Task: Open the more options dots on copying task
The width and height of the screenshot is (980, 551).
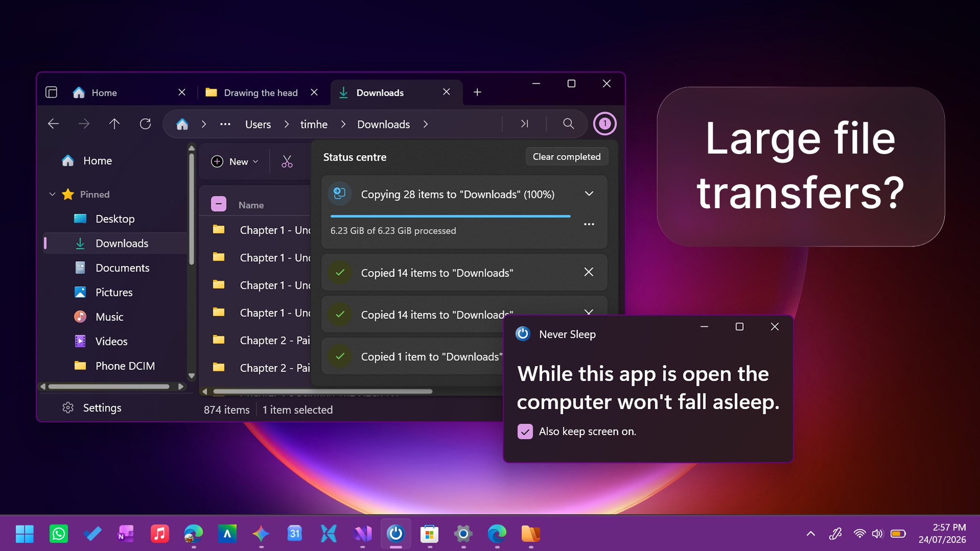Action: tap(589, 224)
